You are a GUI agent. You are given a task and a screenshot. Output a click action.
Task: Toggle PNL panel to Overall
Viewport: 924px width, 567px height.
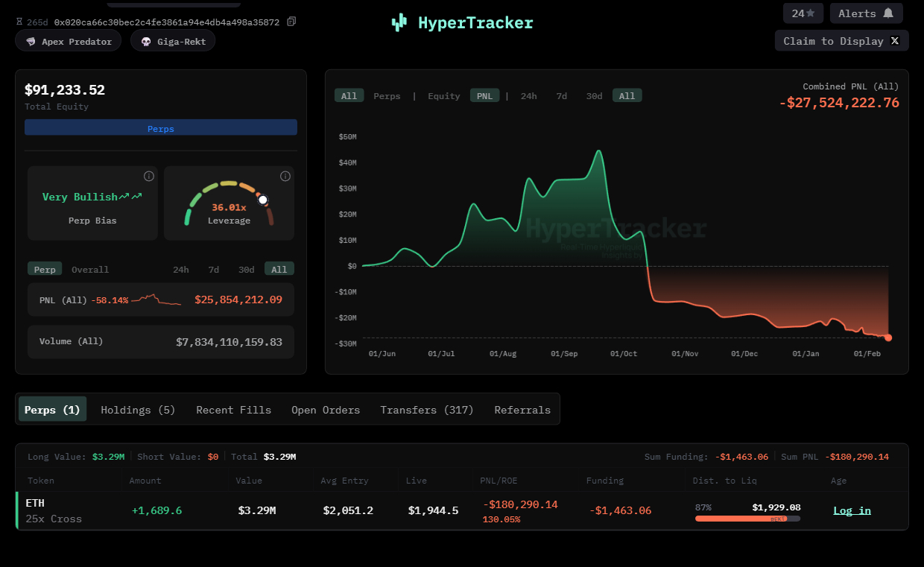(x=90, y=270)
